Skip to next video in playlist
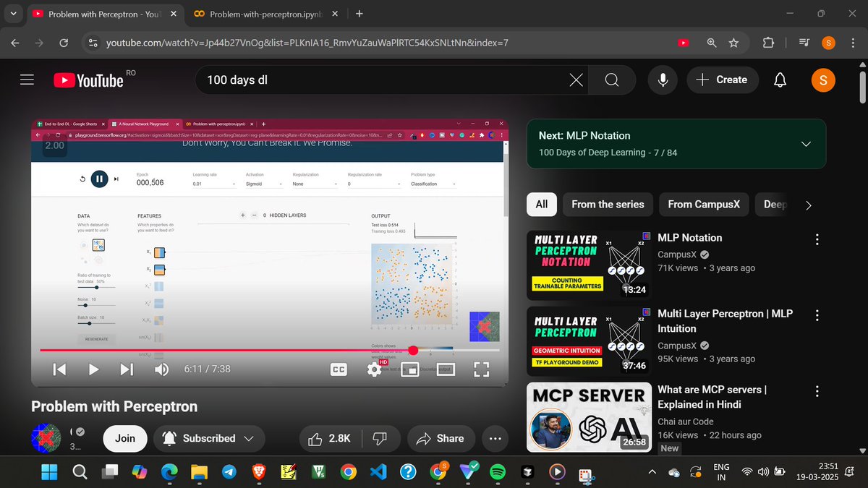The image size is (868, 488). coord(127,369)
